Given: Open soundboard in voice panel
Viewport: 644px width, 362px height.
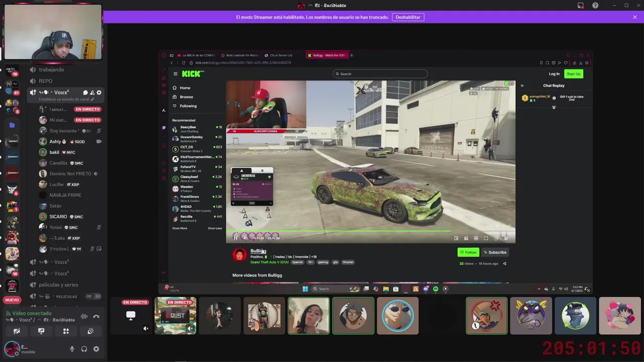Looking at the screenshot, I should (x=91, y=331).
